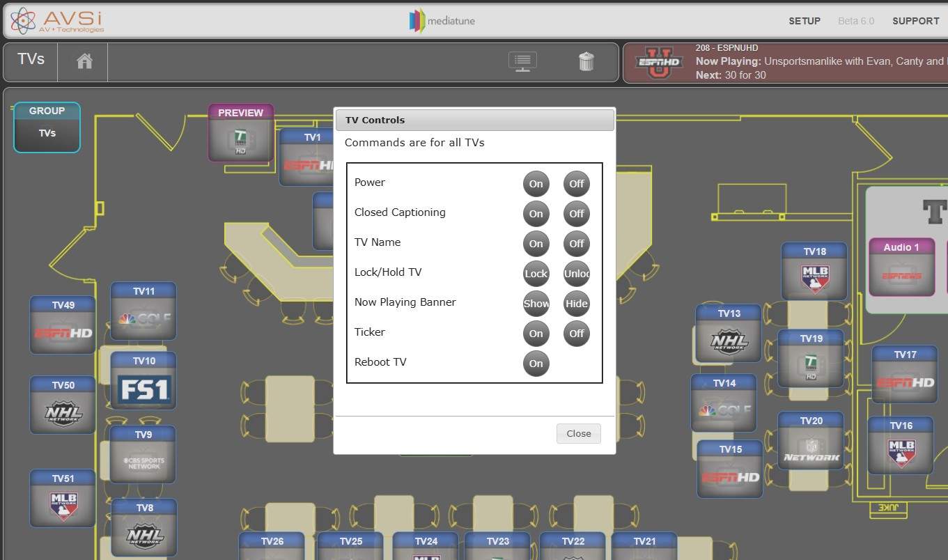Select the TV13 NHL Network tile

point(729,334)
